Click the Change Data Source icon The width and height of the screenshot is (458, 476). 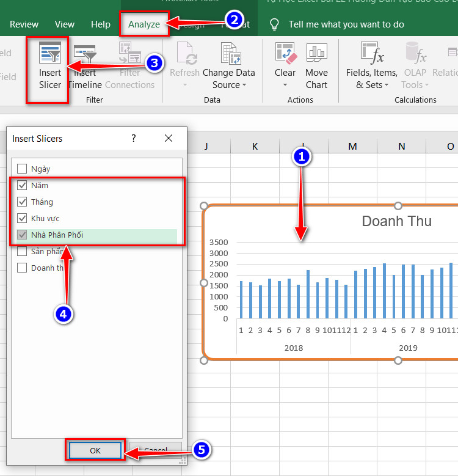231,53
